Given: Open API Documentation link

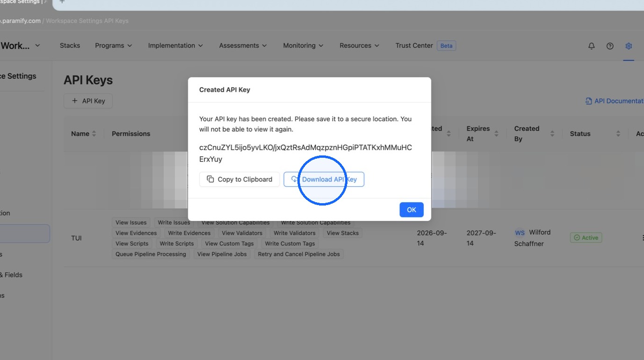Looking at the screenshot, I should [x=615, y=101].
